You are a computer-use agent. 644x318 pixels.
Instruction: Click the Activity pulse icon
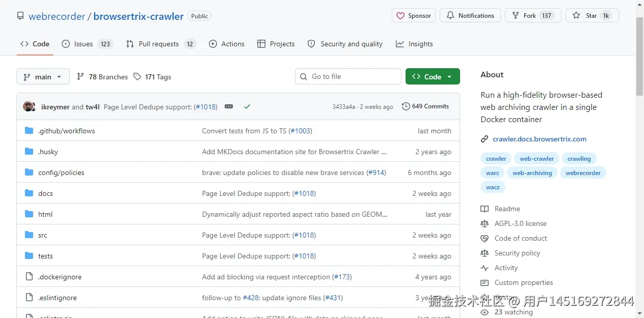point(485,268)
